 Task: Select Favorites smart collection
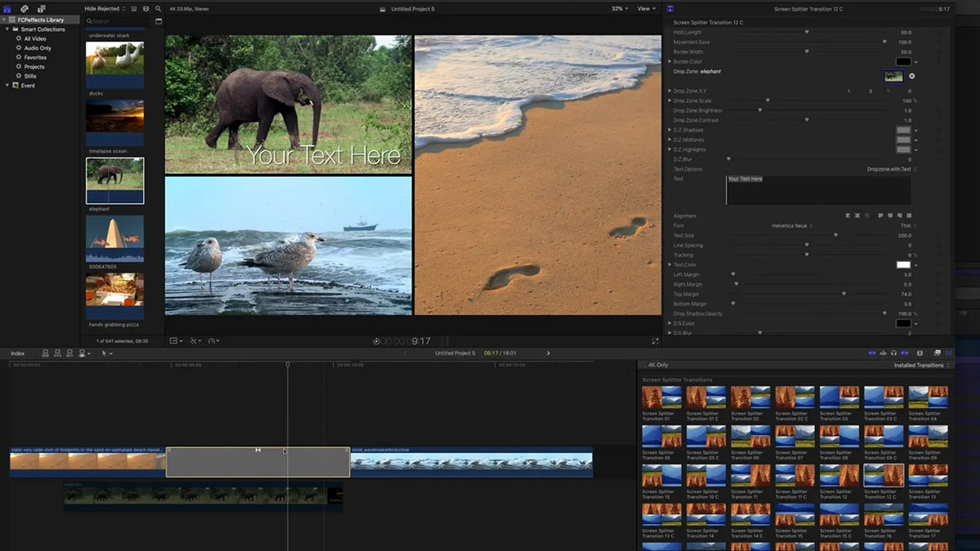tap(35, 57)
